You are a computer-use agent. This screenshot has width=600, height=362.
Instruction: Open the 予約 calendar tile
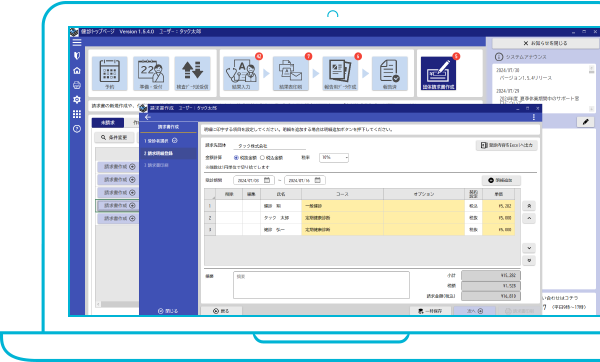click(110, 73)
